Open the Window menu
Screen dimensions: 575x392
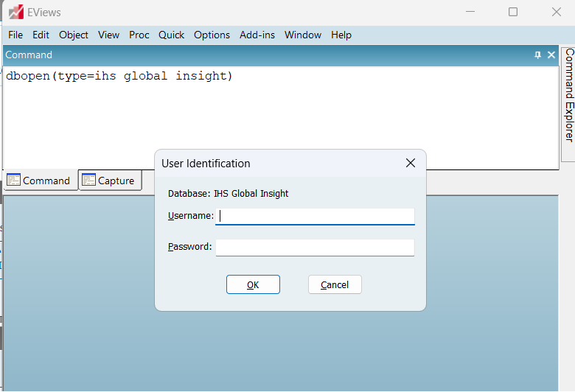coord(303,35)
